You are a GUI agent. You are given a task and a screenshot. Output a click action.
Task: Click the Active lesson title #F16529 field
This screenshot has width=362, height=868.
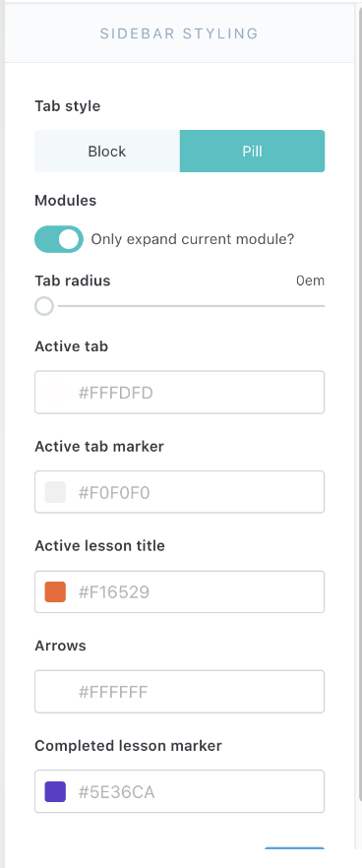(x=180, y=591)
